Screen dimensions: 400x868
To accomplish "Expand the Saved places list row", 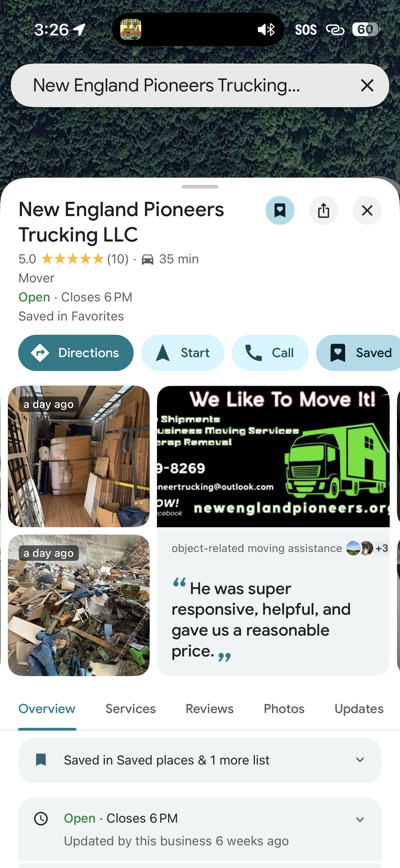I will (x=200, y=760).
